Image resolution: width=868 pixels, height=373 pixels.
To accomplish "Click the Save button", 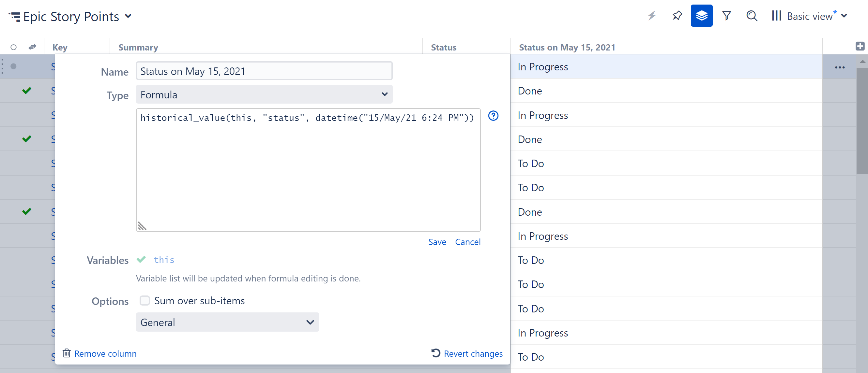I will pos(437,241).
